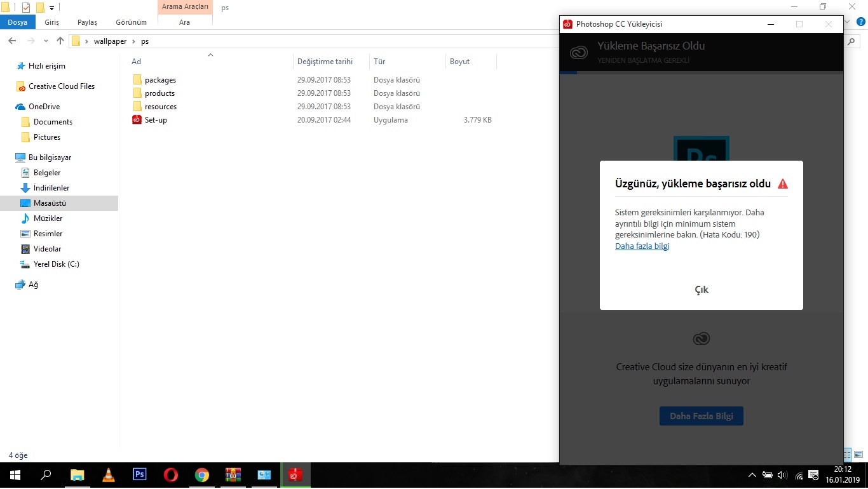Open Wi-Fi network settings in tray

[799, 475]
